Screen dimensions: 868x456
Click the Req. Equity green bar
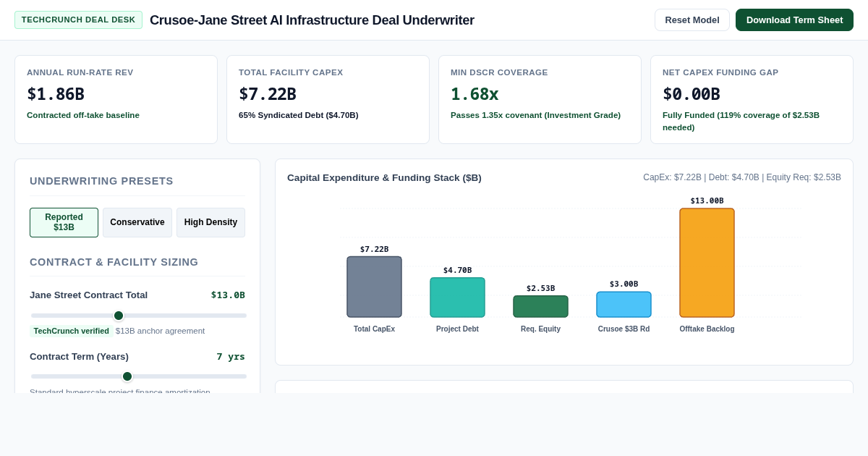[x=540, y=306]
